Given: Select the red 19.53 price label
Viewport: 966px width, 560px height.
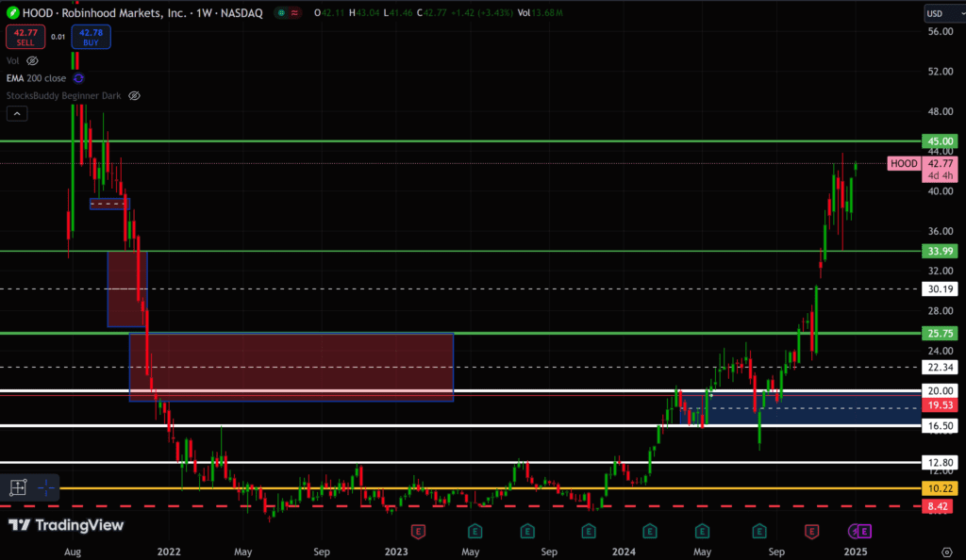Looking at the screenshot, I should point(940,405).
